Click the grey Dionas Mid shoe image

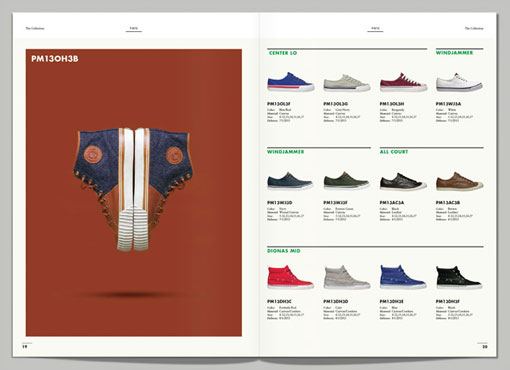[x=347, y=277]
